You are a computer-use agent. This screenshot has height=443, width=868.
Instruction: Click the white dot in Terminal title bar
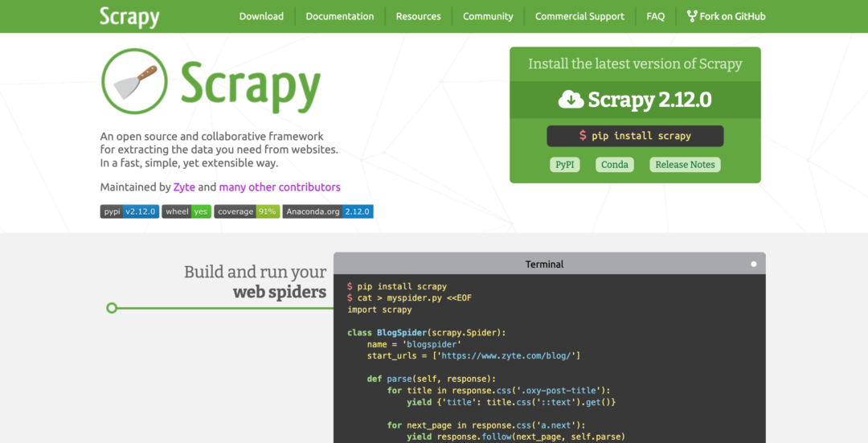click(753, 264)
